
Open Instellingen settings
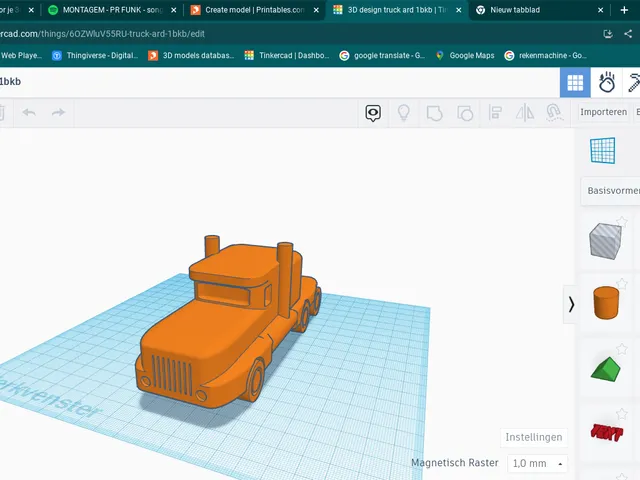(534, 437)
